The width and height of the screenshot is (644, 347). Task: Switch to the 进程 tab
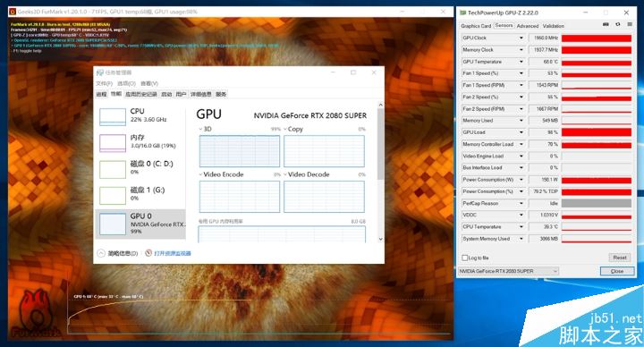pyautogui.click(x=101, y=94)
